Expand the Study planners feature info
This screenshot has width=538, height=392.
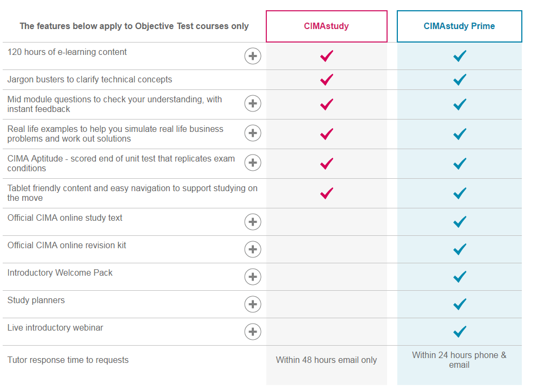coord(252,304)
